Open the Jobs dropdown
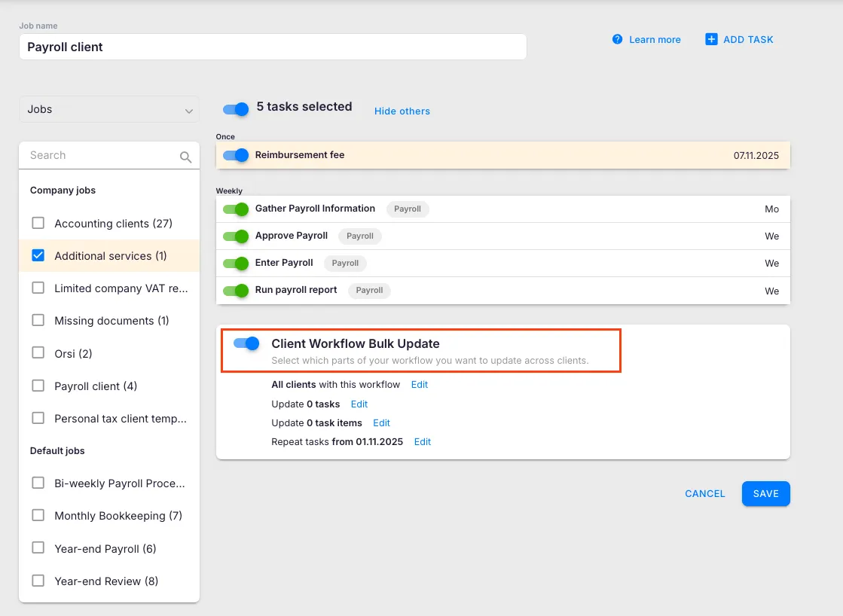The width and height of the screenshot is (843, 616). [x=109, y=109]
